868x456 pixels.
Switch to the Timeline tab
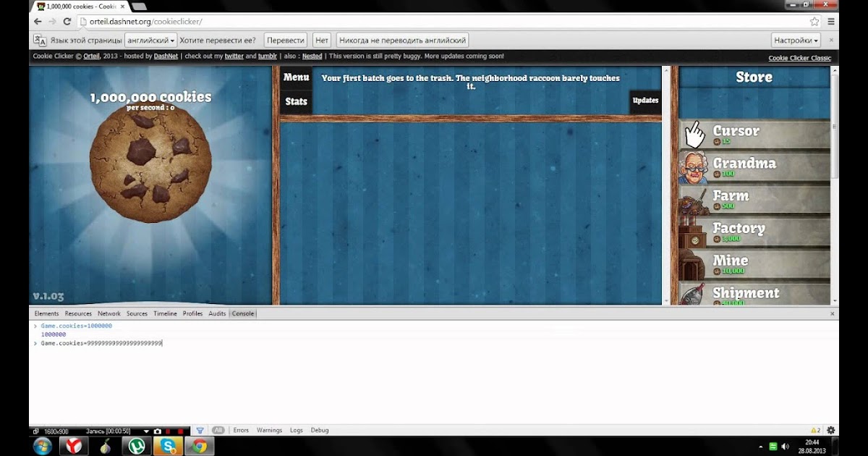click(165, 313)
